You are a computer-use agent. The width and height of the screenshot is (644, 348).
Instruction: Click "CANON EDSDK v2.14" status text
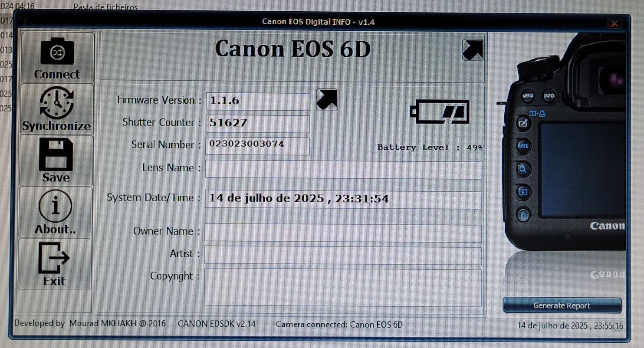217,324
